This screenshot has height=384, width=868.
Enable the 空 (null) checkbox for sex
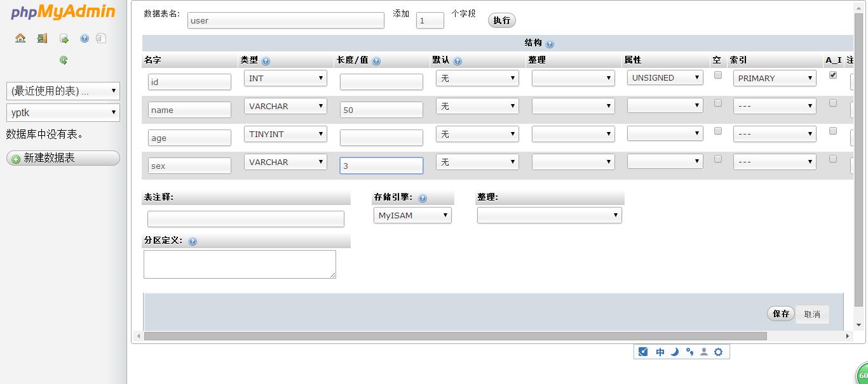click(718, 159)
